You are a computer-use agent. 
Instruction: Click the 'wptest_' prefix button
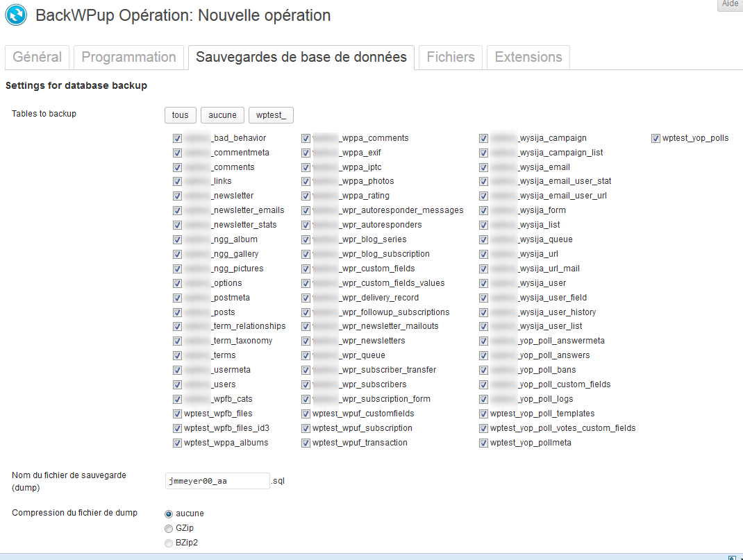[271, 115]
